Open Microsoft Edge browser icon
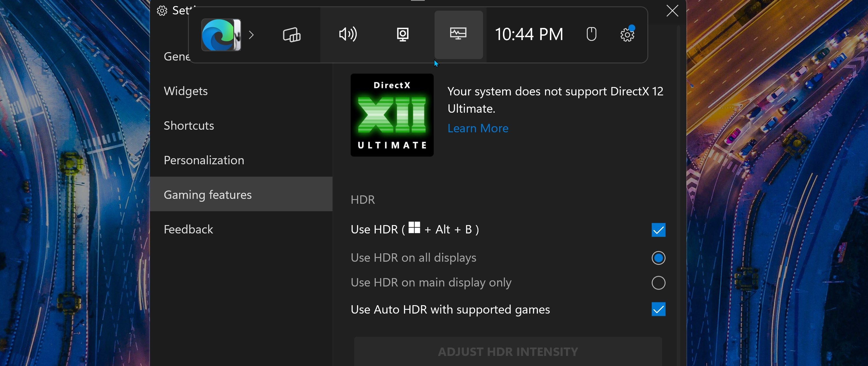Screen dimensions: 868x366 (x=220, y=34)
